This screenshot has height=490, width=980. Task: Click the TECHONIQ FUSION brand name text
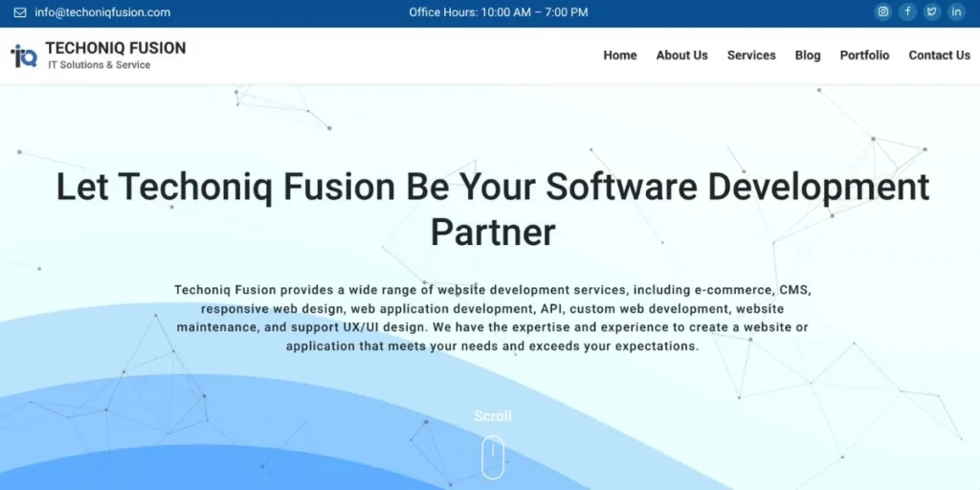116,48
